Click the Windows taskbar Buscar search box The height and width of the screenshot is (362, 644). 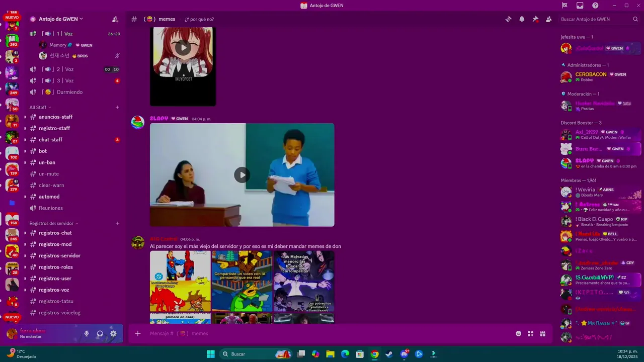(x=255, y=354)
